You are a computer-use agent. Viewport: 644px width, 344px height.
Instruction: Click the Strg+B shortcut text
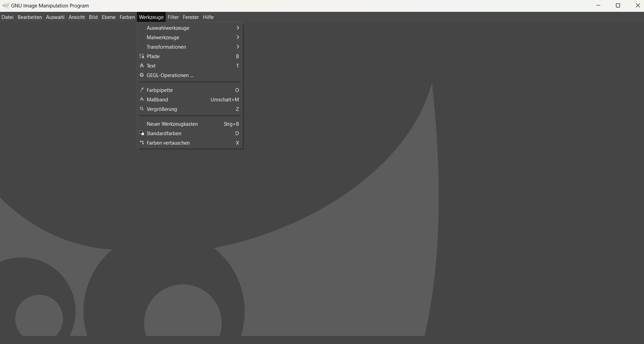click(x=231, y=124)
